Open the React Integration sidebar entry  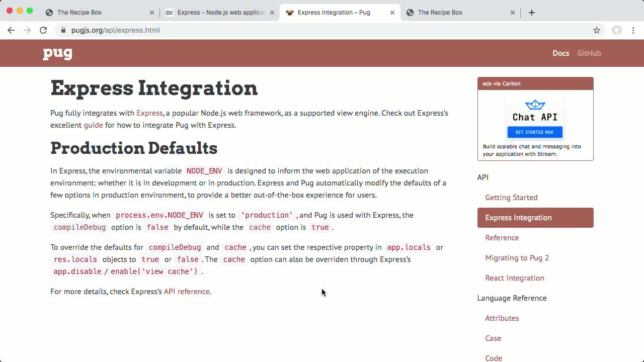pyautogui.click(x=514, y=278)
